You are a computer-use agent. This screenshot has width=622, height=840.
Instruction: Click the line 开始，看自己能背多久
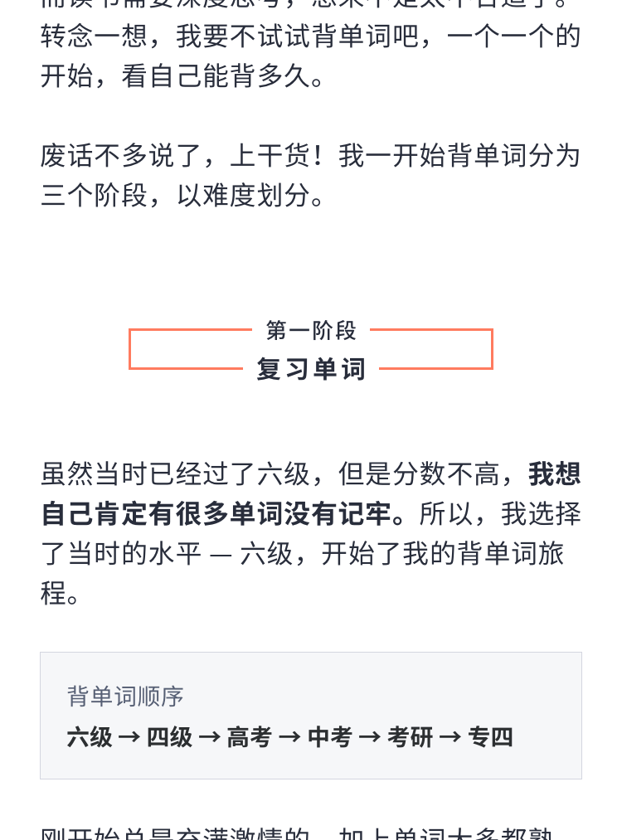coord(182,76)
